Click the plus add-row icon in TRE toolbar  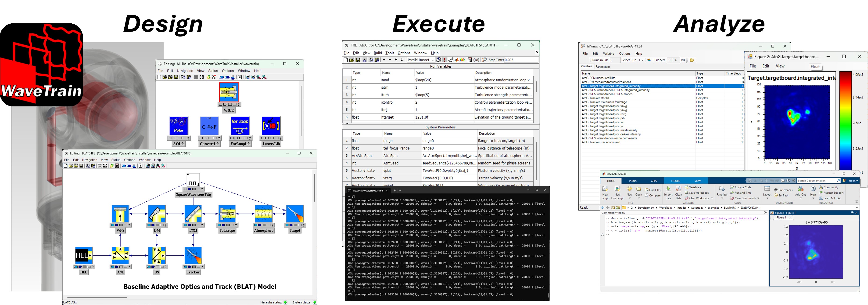coord(384,60)
